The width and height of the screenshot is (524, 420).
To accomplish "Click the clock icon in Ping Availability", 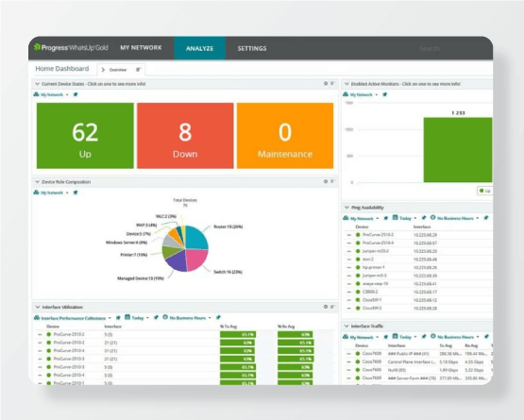I will point(432,217).
